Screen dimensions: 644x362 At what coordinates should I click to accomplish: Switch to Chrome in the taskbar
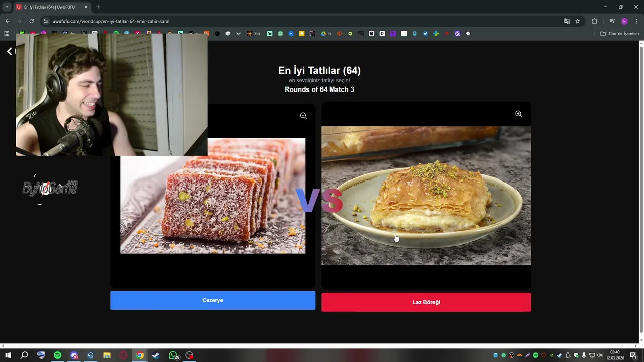(x=140, y=355)
